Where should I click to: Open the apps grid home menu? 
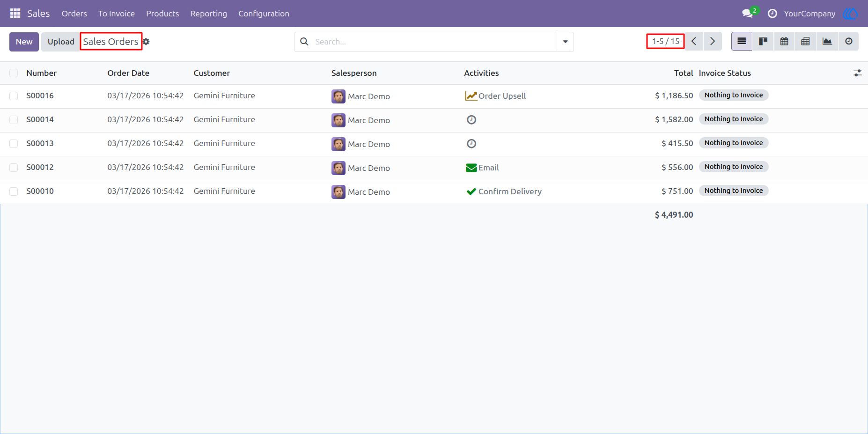tap(15, 14)
